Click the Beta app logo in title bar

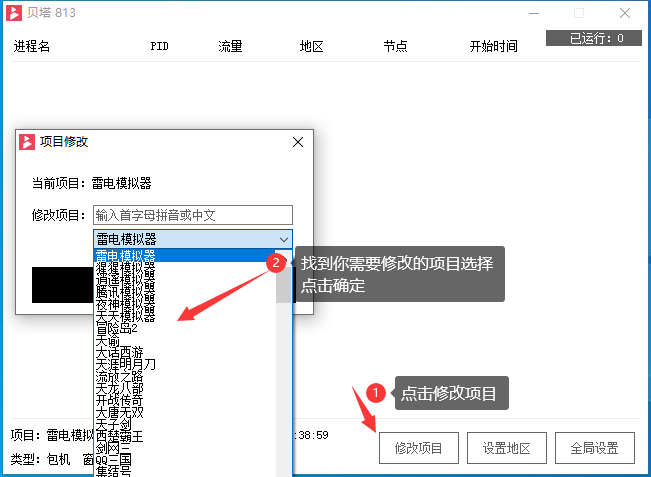pyautogui.click(x=14, y=13)
